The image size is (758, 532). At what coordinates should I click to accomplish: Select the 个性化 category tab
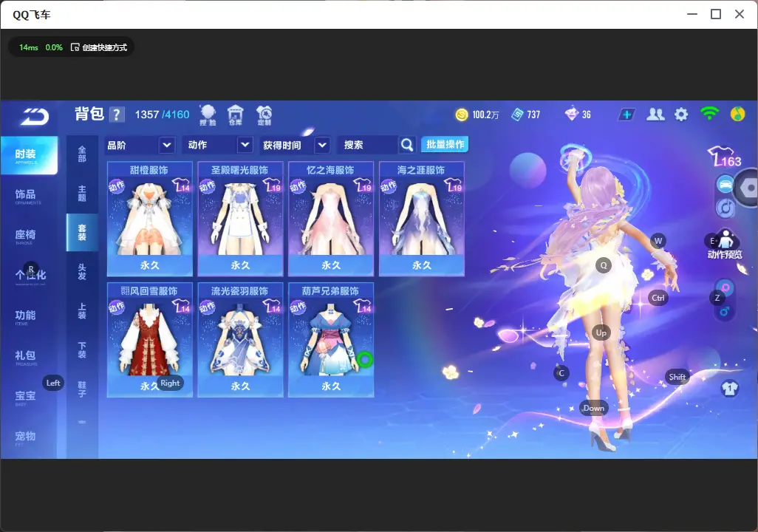click(30, 276)
